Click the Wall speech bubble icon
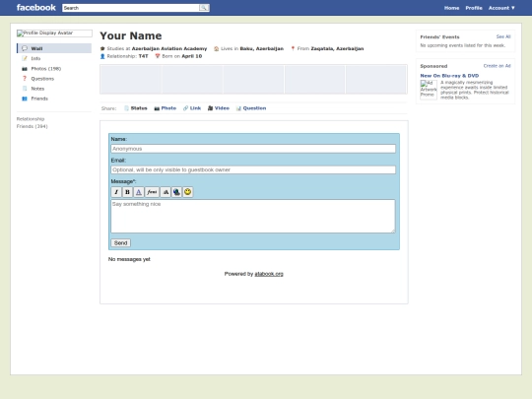 point(25,48)
